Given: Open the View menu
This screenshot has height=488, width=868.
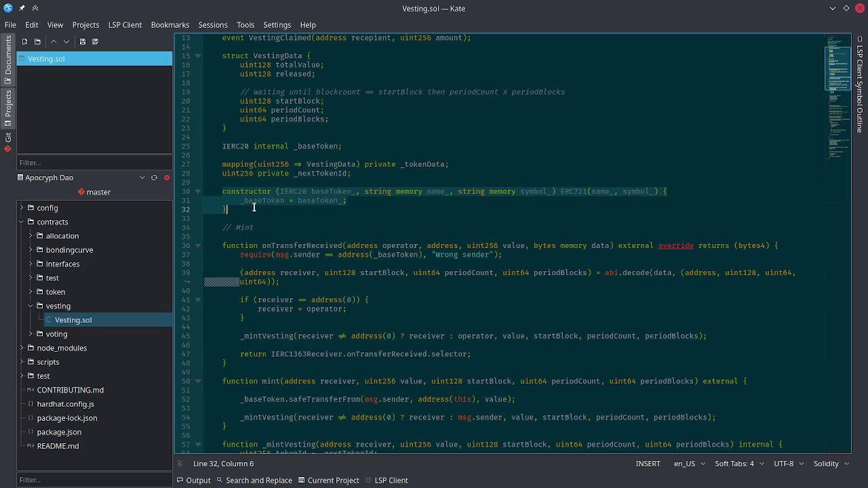Looking at the screenshot, I should coord(55,24).
